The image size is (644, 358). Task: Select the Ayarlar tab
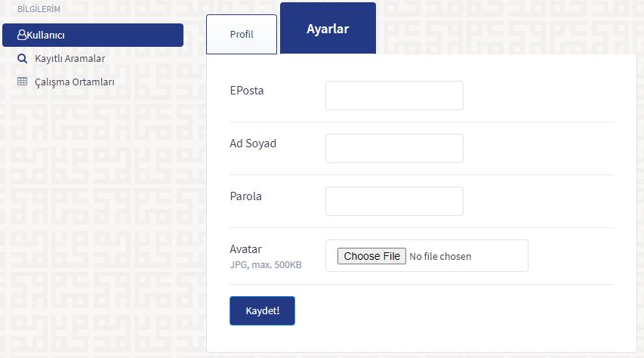(328, 29)
